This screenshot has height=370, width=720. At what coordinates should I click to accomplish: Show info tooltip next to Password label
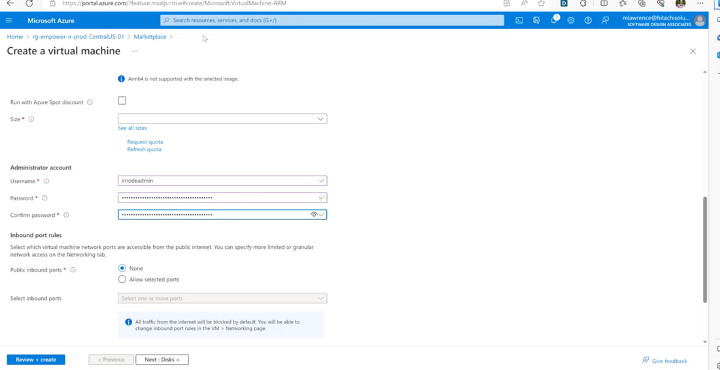coord(45,198)
